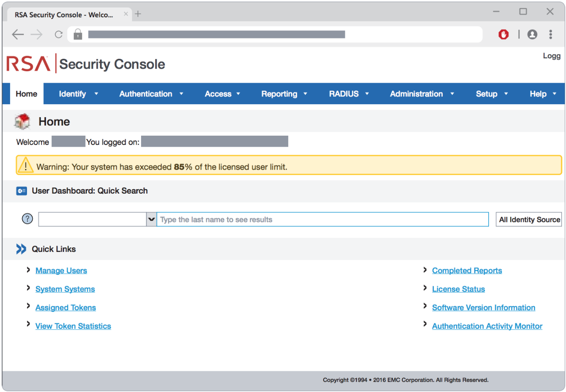Open Authentication Activity Monitor link
Image resolution: width=566 pixels, height=392 pixels.
487,326
